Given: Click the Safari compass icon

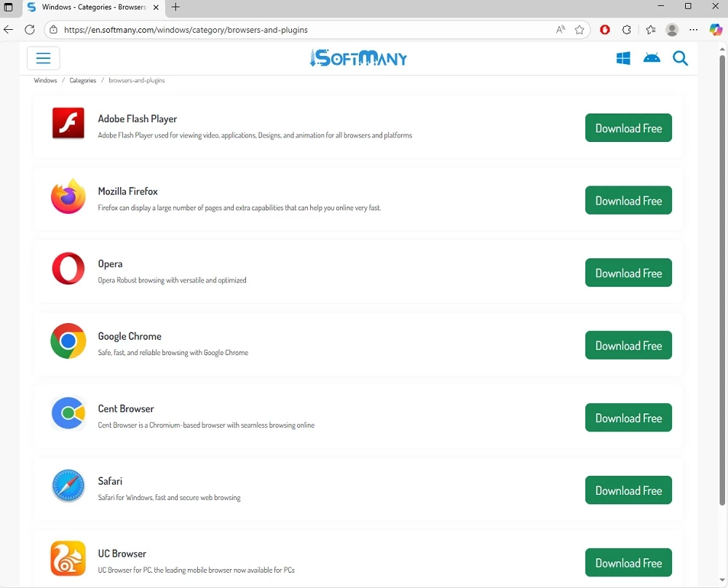Looking at the screenshot, I should click(x=68, y=486).
